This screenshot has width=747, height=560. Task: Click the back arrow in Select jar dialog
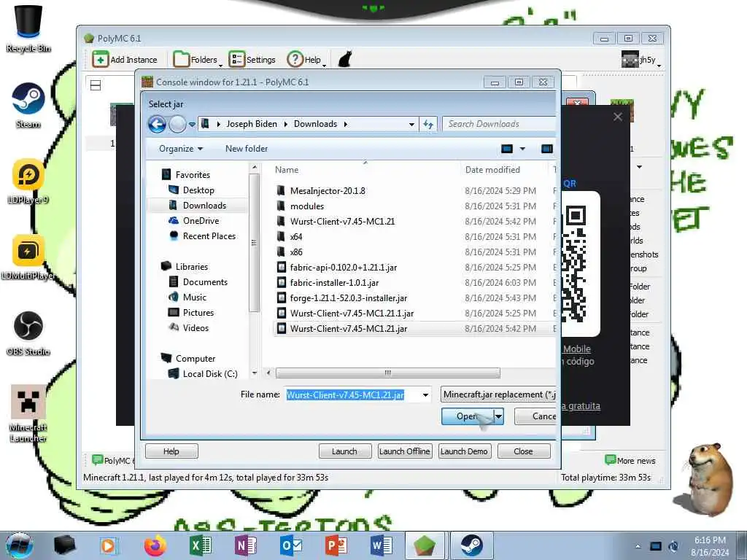pyautogui.click(x=157, y=124)
